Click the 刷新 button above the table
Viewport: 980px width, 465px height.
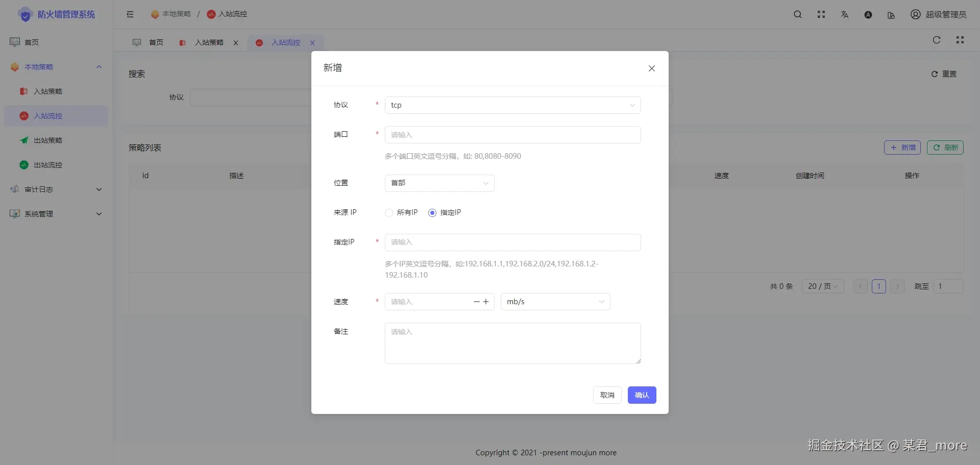point(945,148)
